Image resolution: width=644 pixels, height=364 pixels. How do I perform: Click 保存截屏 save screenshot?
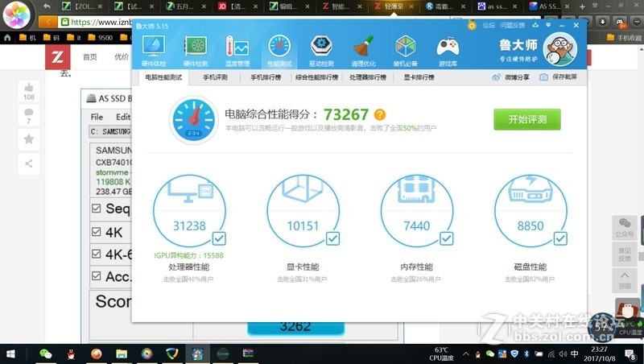(x=558, y=77)
